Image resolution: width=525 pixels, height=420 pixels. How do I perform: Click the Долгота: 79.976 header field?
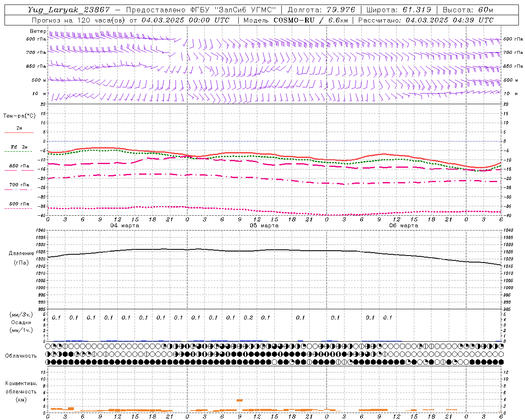pos(322,10)
